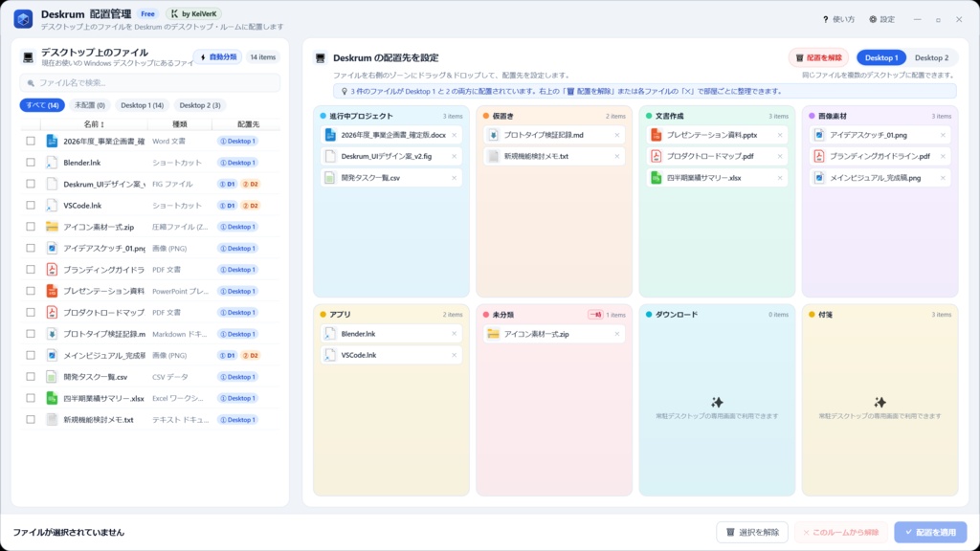Apply layout with 配置を適用 button
This screenshot has height=551, width=980.
pyautogui.click(x=930, y=532)
